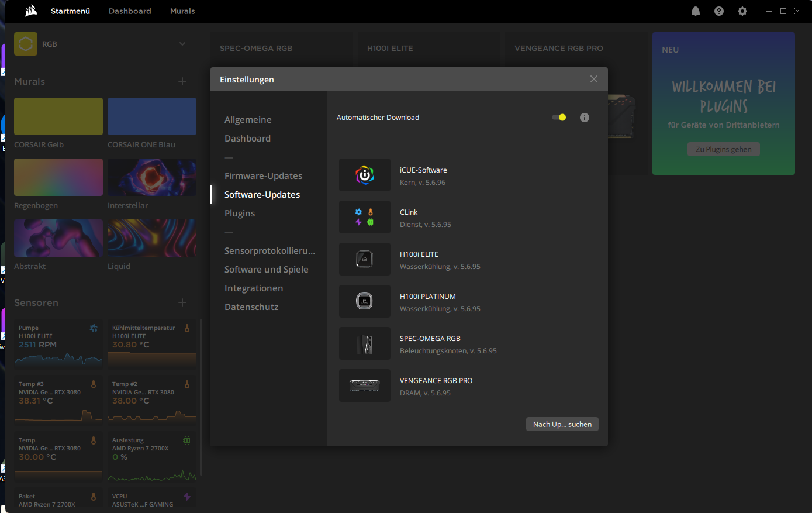Select the Interstellar mural thumbnail

click(152, 177)
